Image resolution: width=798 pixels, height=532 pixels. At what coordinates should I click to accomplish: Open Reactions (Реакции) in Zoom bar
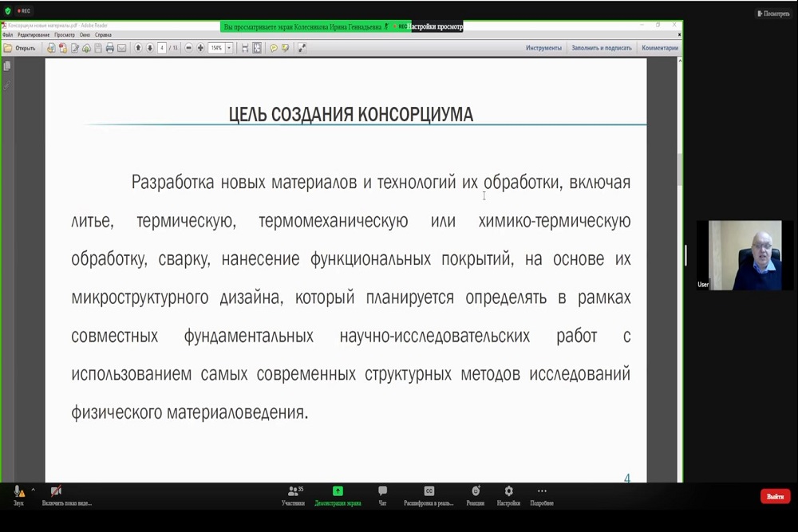click(x=476, y=495)
